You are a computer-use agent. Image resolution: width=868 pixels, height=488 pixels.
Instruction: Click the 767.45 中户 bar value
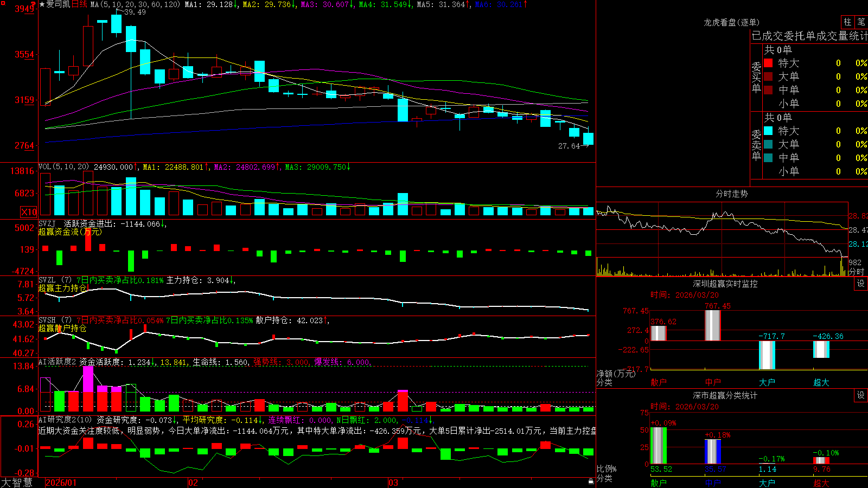(x=718, y=306)
